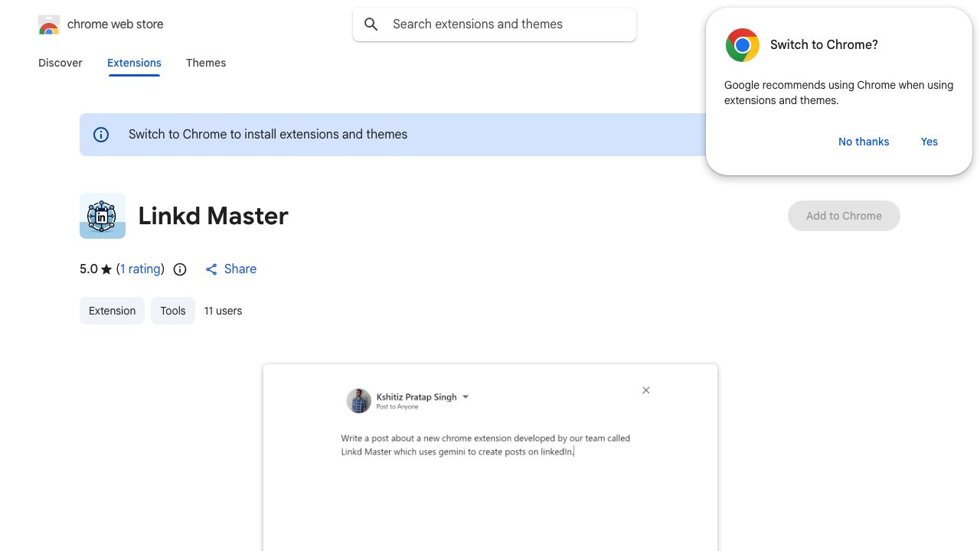Open the Themes tab
This screenshot has width=980, height=551.
(206, 63)
